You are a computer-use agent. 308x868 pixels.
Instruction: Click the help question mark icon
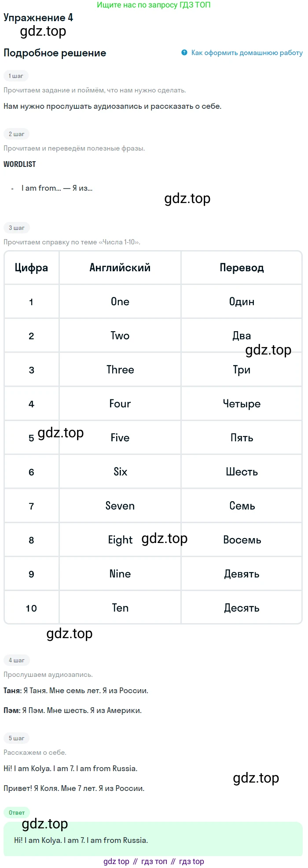[x=184, y=53]
